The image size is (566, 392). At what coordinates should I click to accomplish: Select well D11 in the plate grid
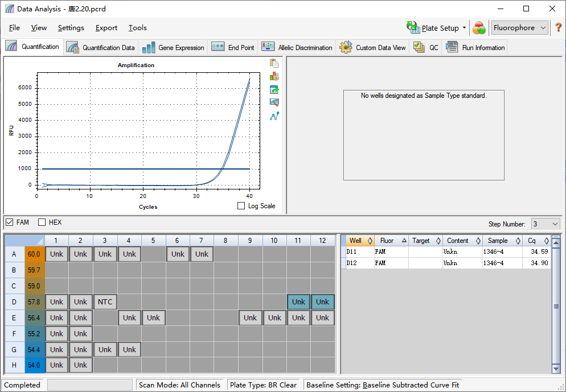pyautogui.click(x=298, y=302)
